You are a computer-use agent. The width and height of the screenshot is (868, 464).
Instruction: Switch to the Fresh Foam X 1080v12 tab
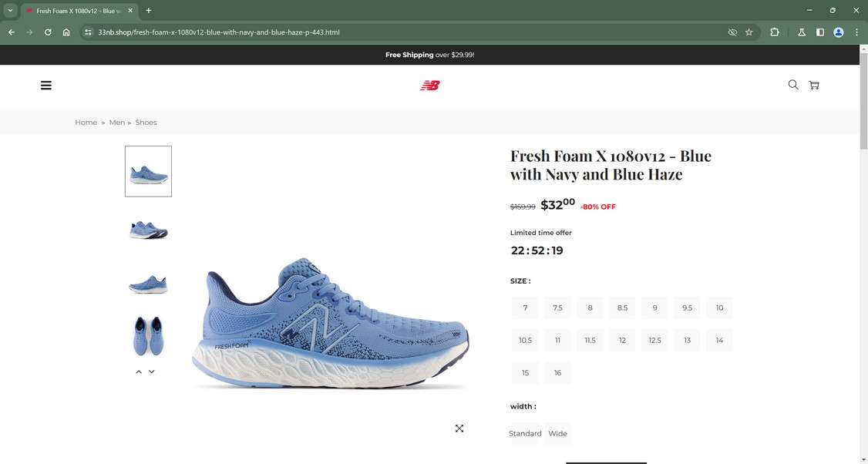[75, 11]
